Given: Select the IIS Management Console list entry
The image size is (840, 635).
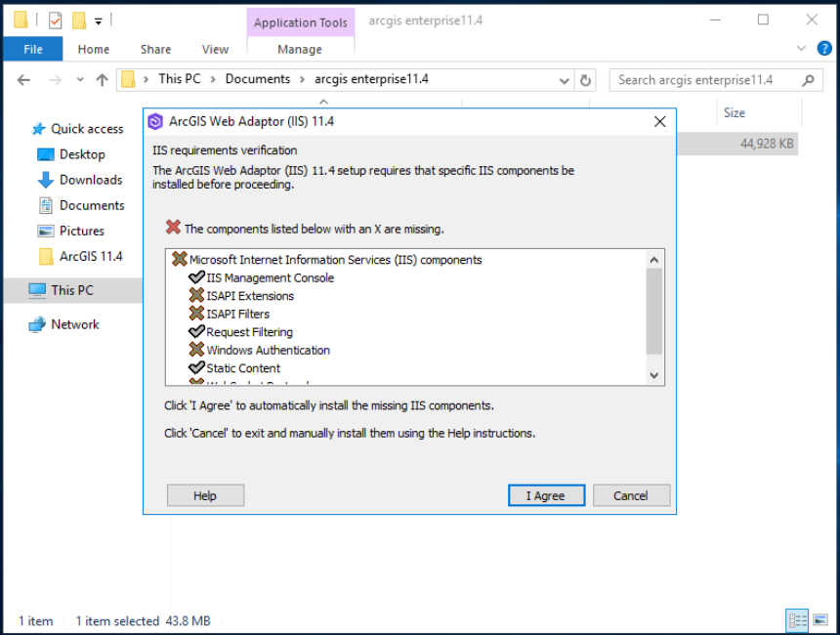Looking at the screenshot, I should [270, 277].
